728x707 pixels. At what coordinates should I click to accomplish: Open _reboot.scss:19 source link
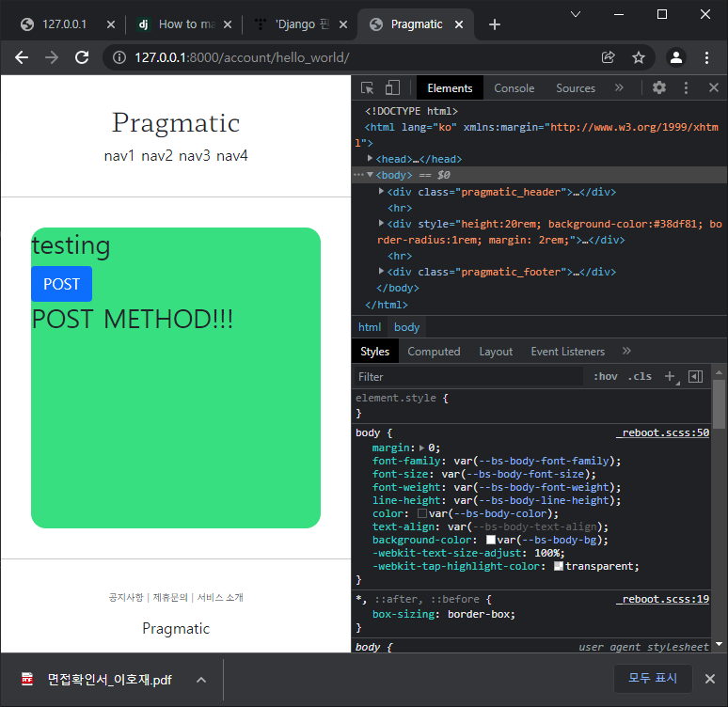point(662,599)
